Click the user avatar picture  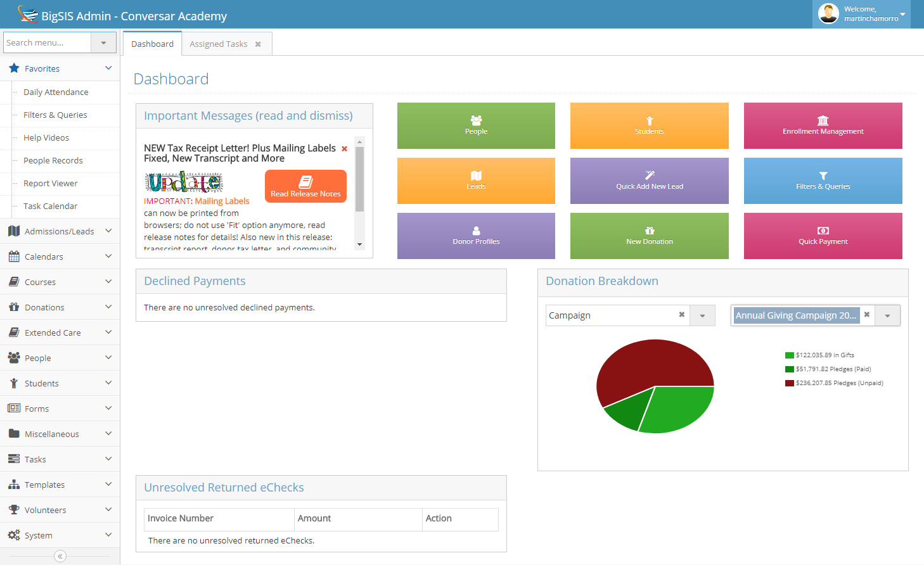(828, 13)
